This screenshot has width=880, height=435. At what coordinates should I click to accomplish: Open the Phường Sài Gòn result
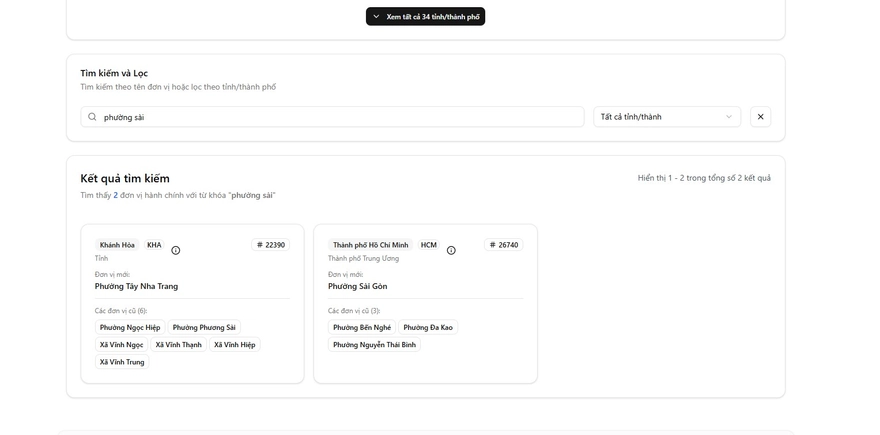tap(357, 286)
